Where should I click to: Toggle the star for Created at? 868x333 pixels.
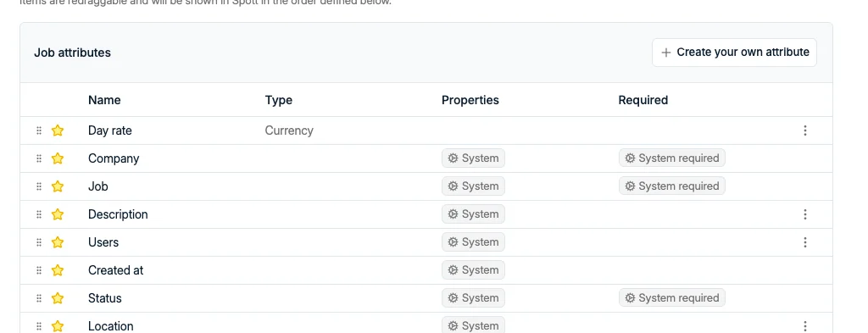pos(58,270)
